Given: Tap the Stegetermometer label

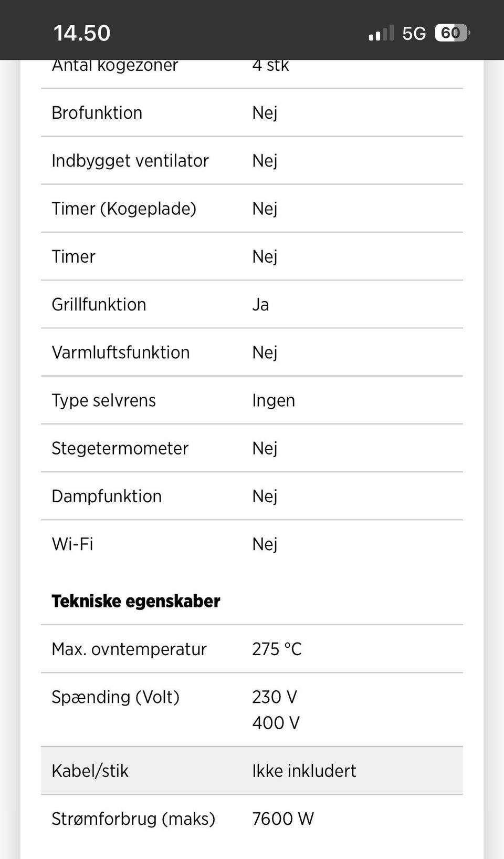Looking at the screenshot, I should [x=120, y=448].
